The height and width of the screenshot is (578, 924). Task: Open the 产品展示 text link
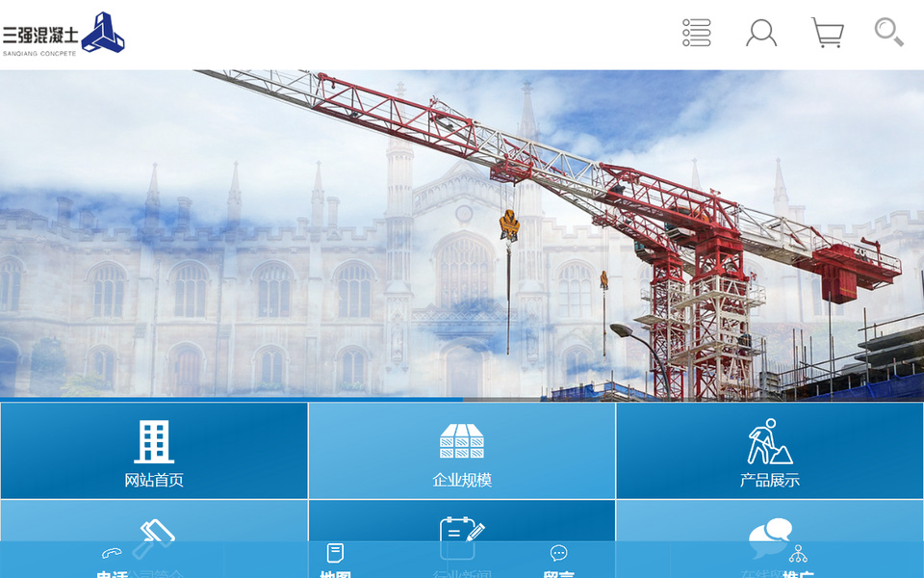pyautogui.click(x=770, y=480)
